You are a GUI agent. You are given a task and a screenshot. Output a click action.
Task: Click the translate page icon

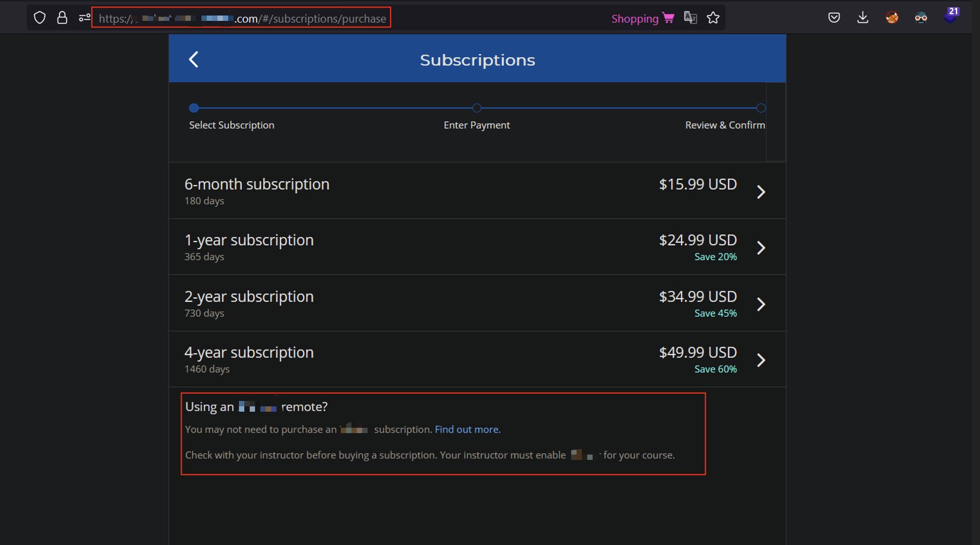690,18
